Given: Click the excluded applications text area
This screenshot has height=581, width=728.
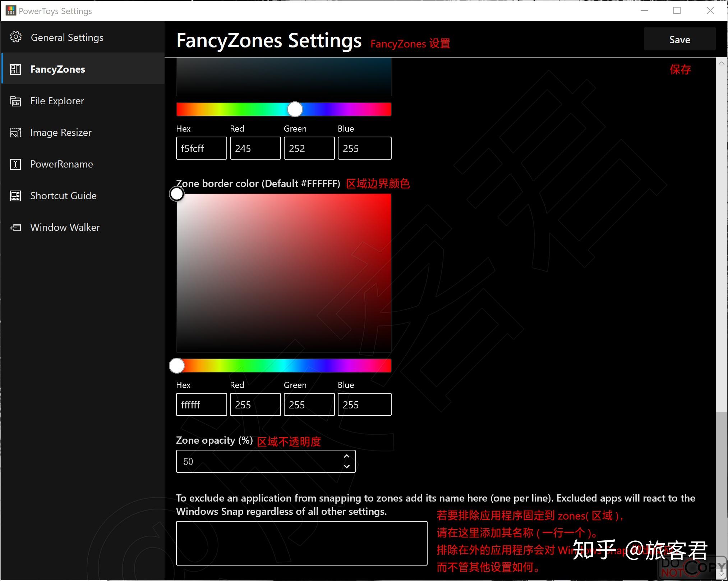Looking at the screenshot, I should pos(302,543).
